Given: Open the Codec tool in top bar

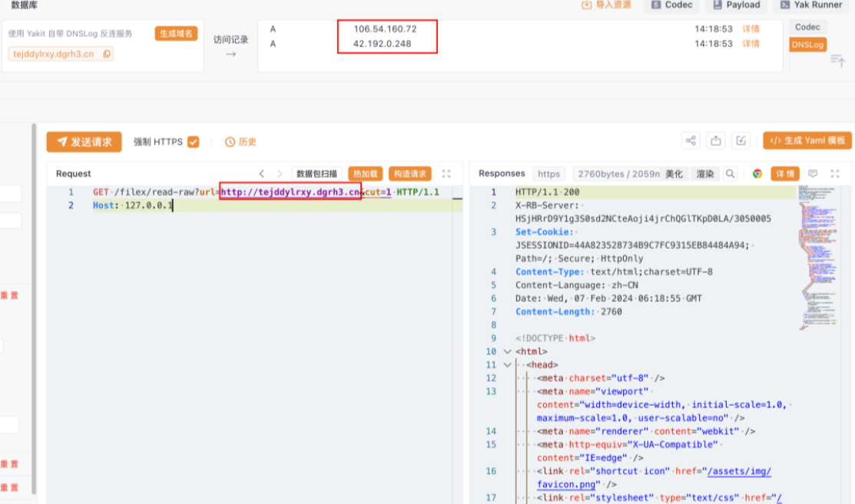Looking at the screenshot, I should click(671, 5).
